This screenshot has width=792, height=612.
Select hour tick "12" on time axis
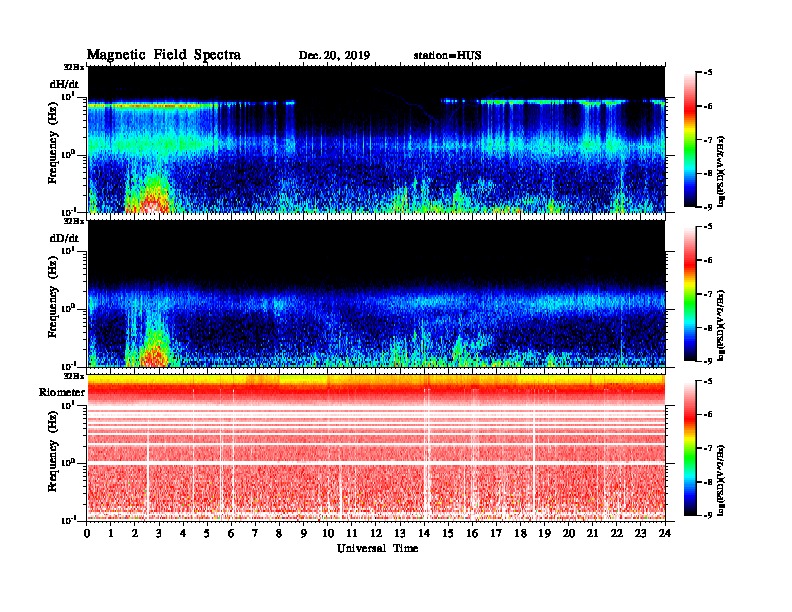(376, 533)
